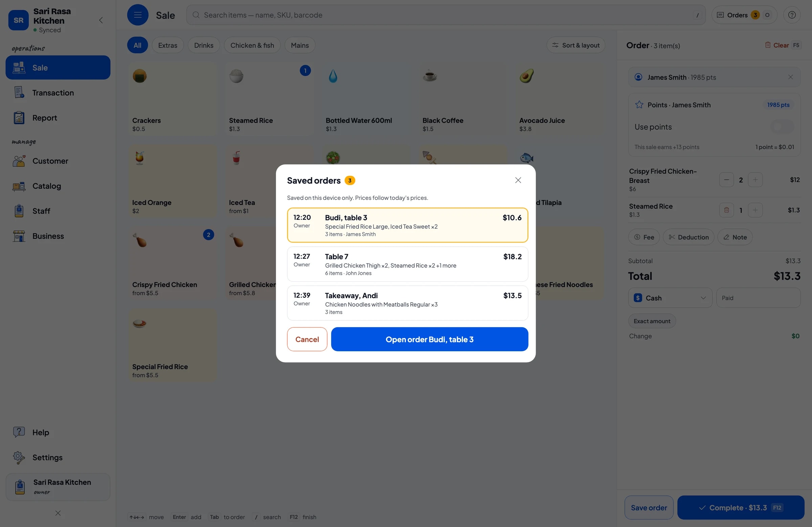Click Open order Budi, table 3
The width and height of the screenshot is (812, 527).
(430, 339)
